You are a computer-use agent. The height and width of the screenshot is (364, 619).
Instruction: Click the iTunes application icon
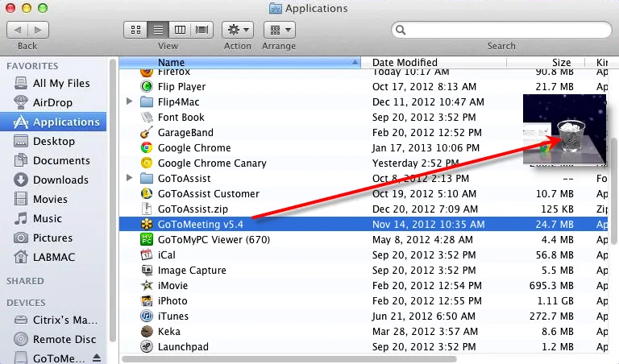147,316
